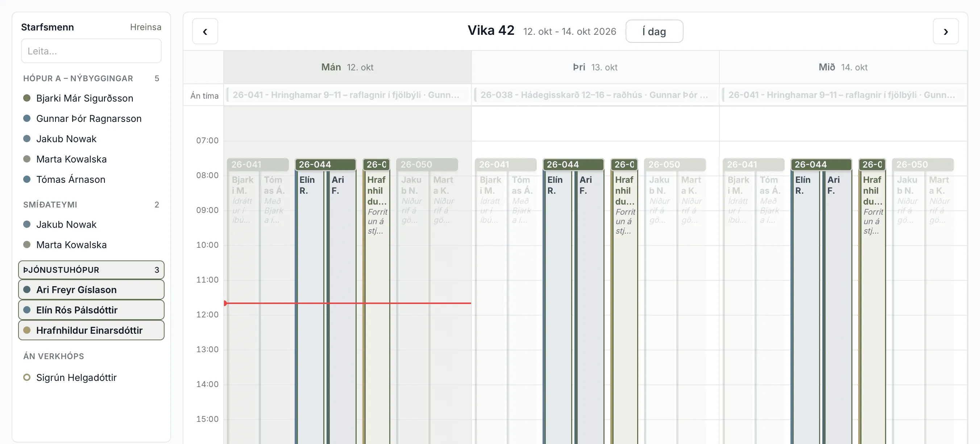Open Monday 12. okt day header

click(347, 67)
